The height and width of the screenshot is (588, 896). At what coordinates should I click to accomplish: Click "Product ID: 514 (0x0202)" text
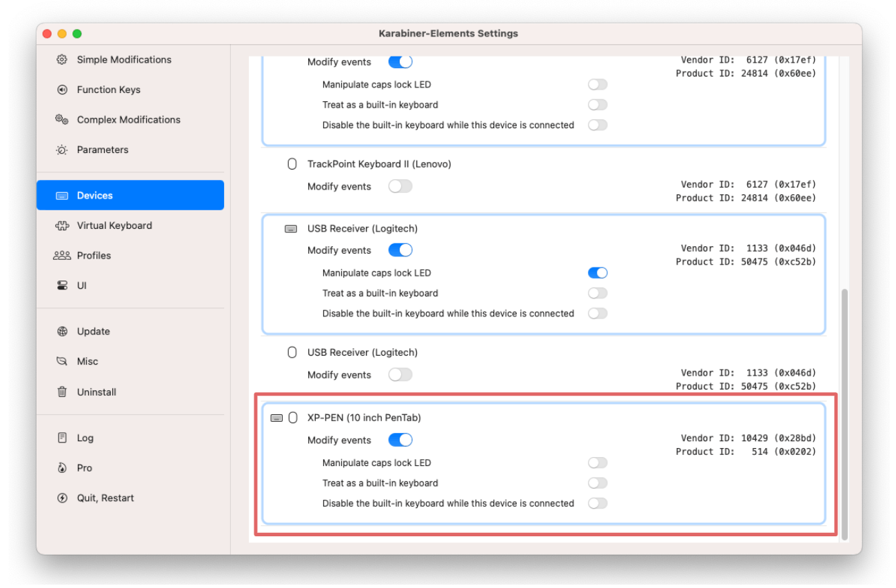746,452
